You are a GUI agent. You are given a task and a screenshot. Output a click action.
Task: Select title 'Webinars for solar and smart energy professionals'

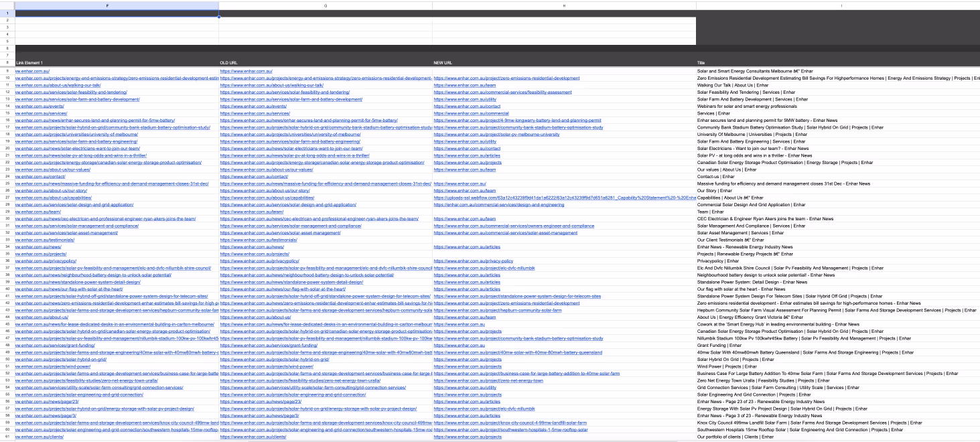pyautogui.click(x=747, y=106)
